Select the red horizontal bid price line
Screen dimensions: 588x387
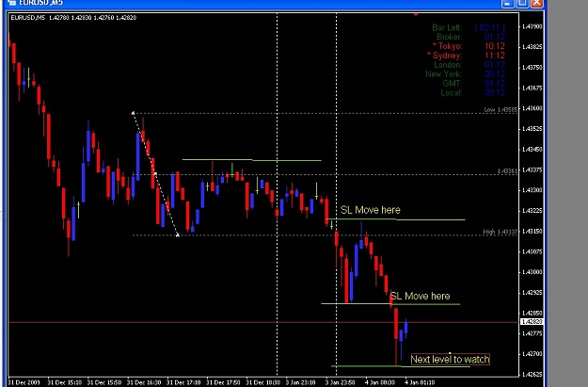[x=263, y=322]
